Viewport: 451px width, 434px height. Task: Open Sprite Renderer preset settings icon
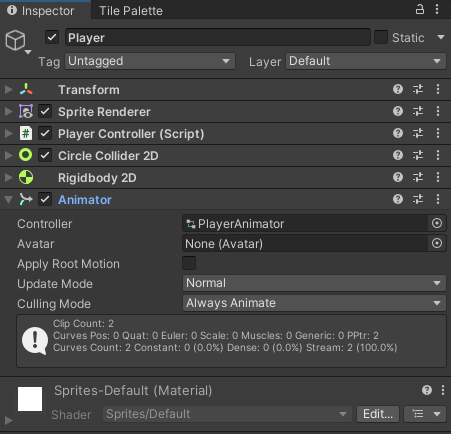[418, 111]
